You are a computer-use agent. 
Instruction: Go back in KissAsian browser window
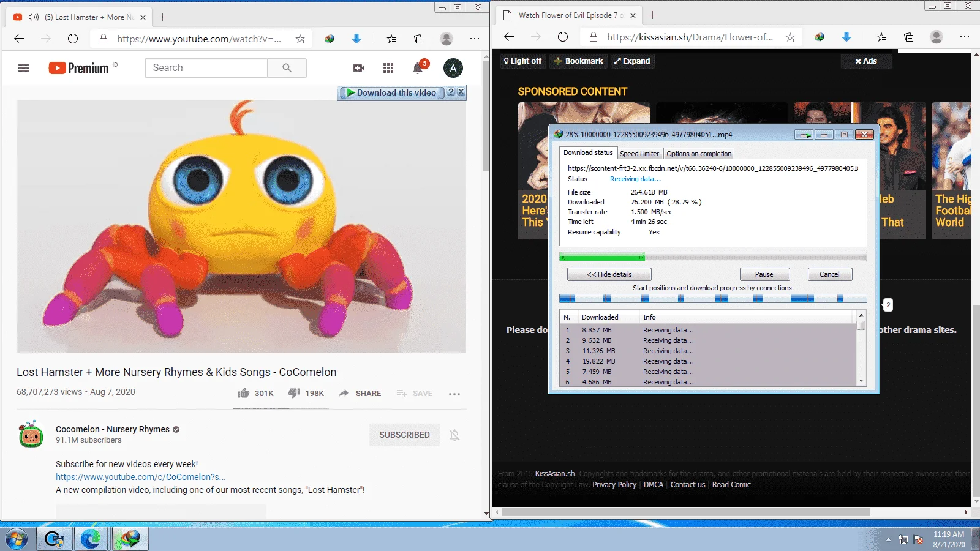509,37
